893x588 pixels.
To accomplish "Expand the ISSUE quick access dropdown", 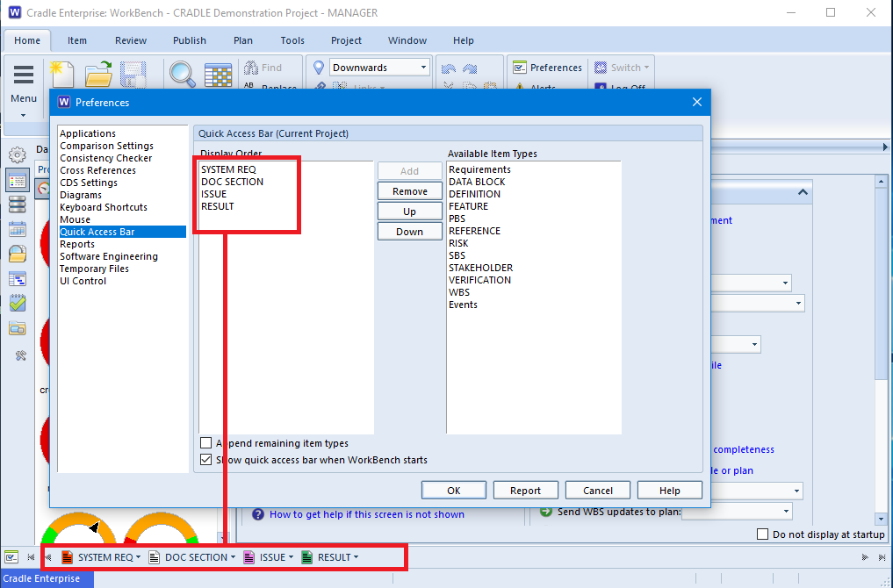I will tap(291, 557).
